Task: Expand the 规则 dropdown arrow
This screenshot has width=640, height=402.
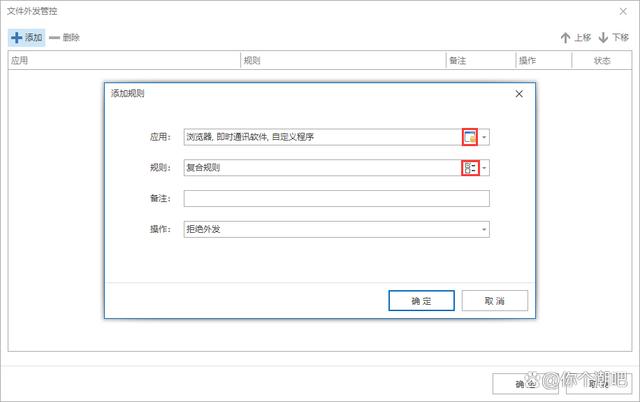Action: (484, 168)
